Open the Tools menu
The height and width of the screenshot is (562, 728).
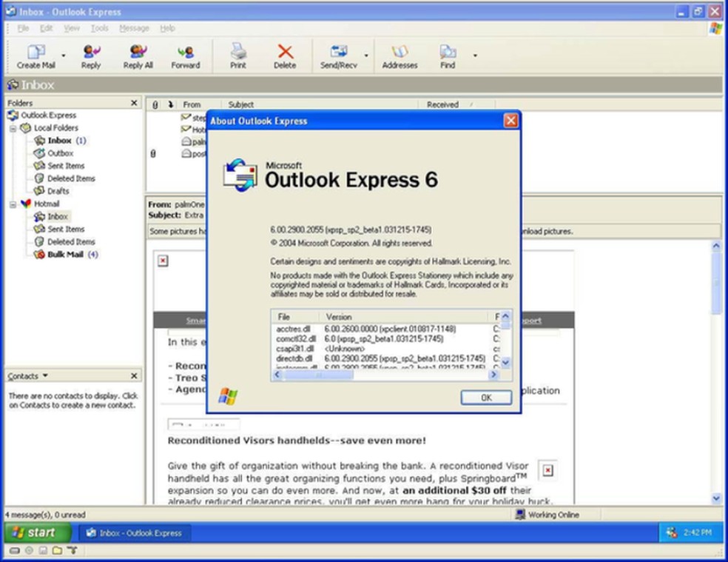pyautogui.click(x=98, y=28)
